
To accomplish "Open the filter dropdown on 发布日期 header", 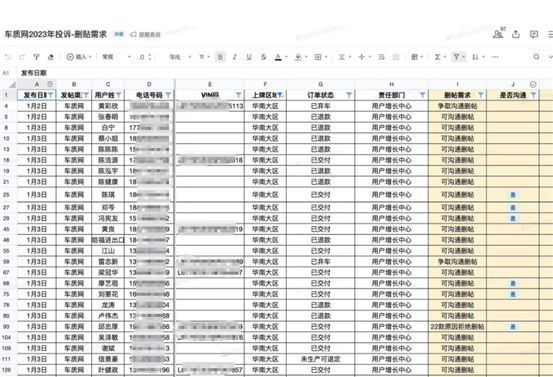I will click(x=51, y=95).
